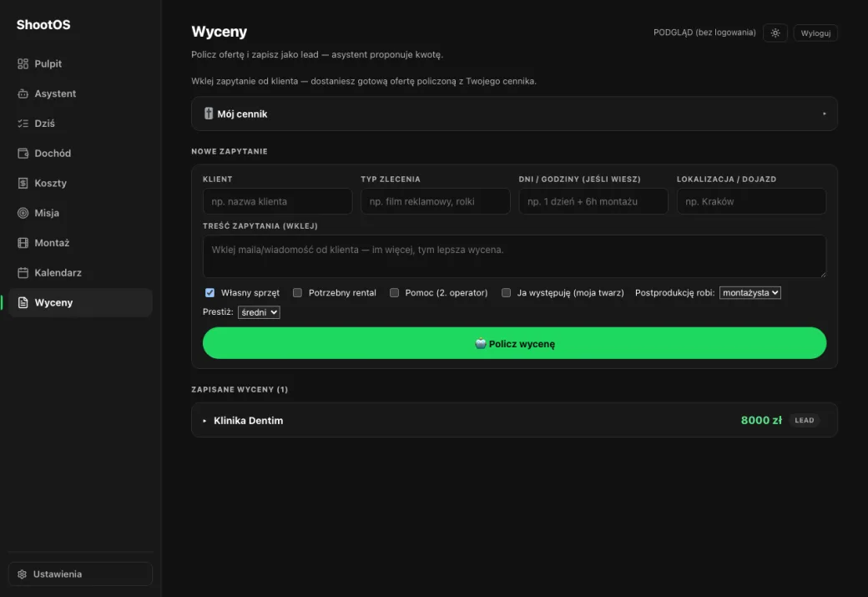Enable the Potrzebny rental checkbox
This screenshot has width=868, height=597.
297,293
